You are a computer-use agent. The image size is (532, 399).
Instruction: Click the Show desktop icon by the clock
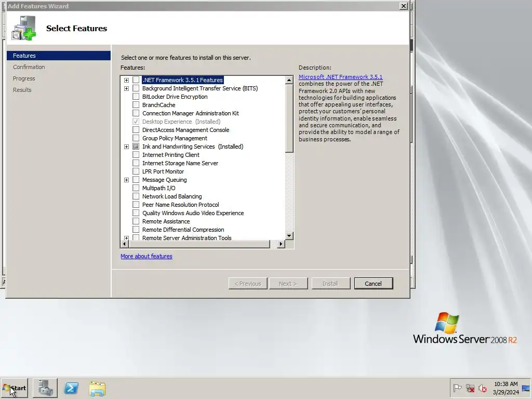point(526,388)
